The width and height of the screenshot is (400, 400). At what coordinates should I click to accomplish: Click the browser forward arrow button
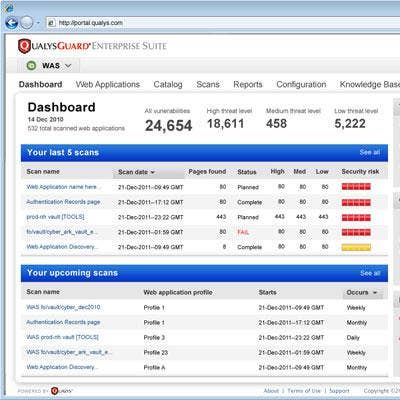[27, 23]
